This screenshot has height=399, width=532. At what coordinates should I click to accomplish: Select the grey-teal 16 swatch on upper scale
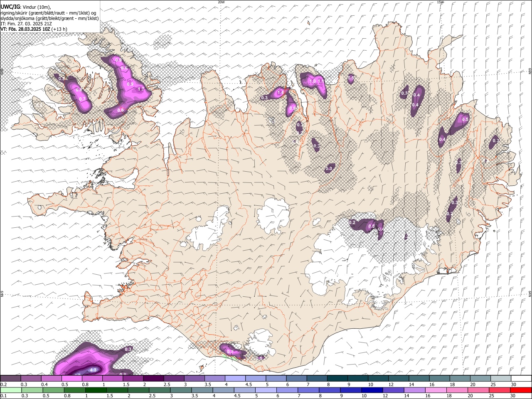coord(440,379)
